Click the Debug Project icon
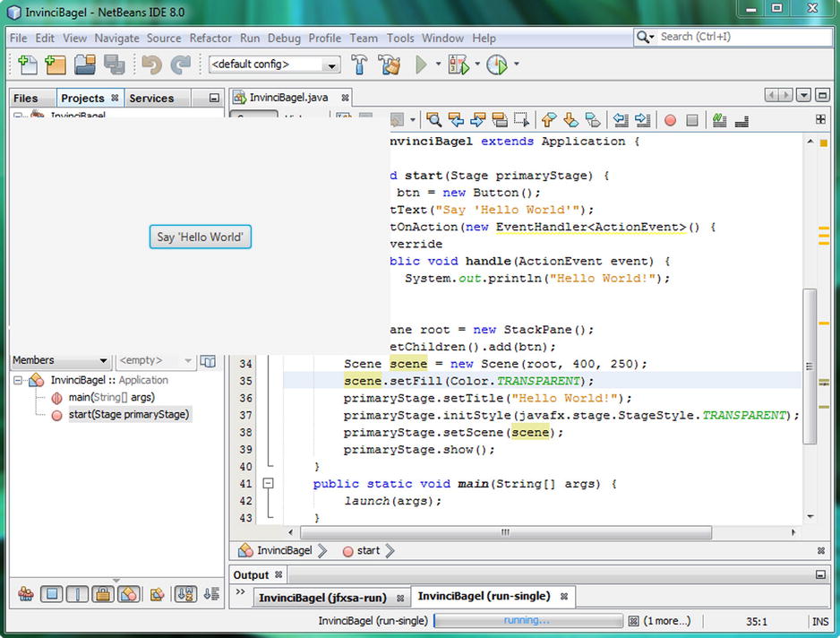 [x=459, y=65]
